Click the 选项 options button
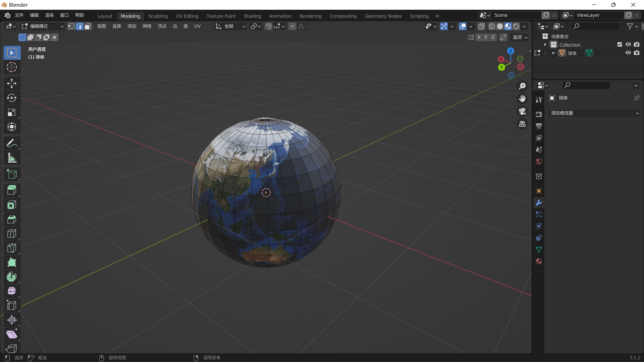The width and height of the screenshot is (644, 362). point(520,38)
